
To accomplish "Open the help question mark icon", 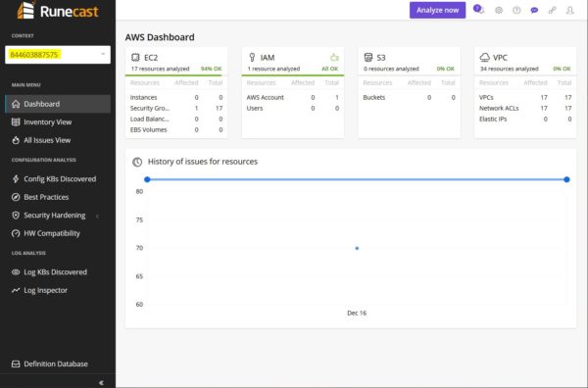I will click(x=516, y=10).
